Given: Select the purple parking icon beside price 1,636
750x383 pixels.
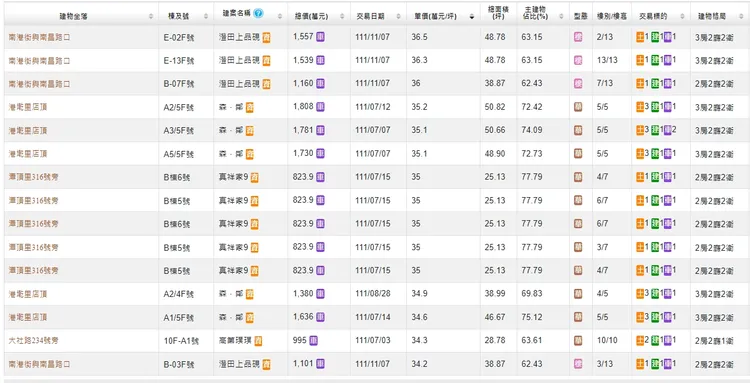Looking at the screenshot, I should (320, 317).
